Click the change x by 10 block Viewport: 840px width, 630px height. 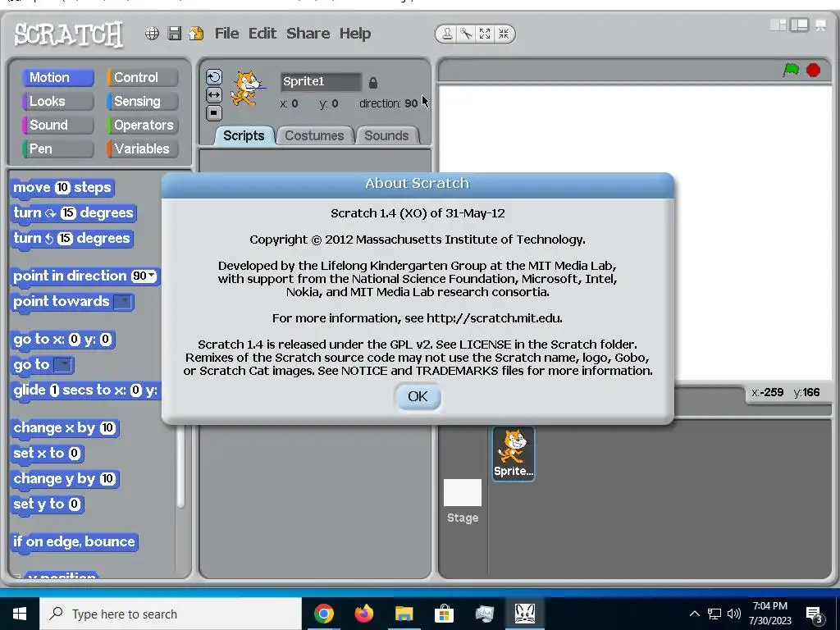coord(64,427)
